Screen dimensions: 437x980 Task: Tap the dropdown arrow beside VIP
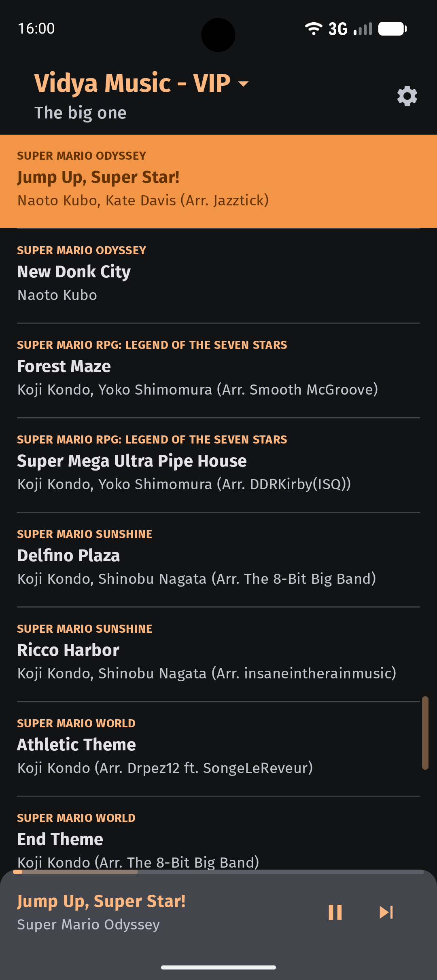pos(243,84)
